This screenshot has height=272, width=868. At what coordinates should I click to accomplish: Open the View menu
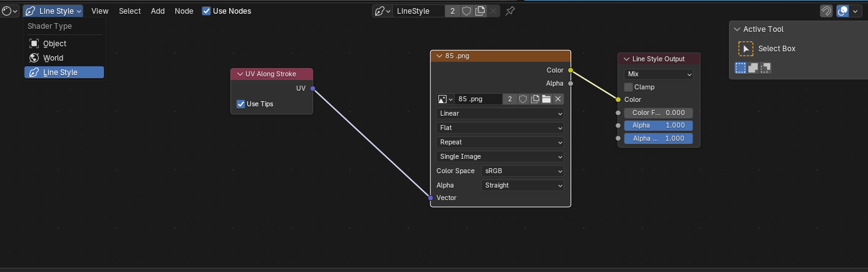coord(100,11)
